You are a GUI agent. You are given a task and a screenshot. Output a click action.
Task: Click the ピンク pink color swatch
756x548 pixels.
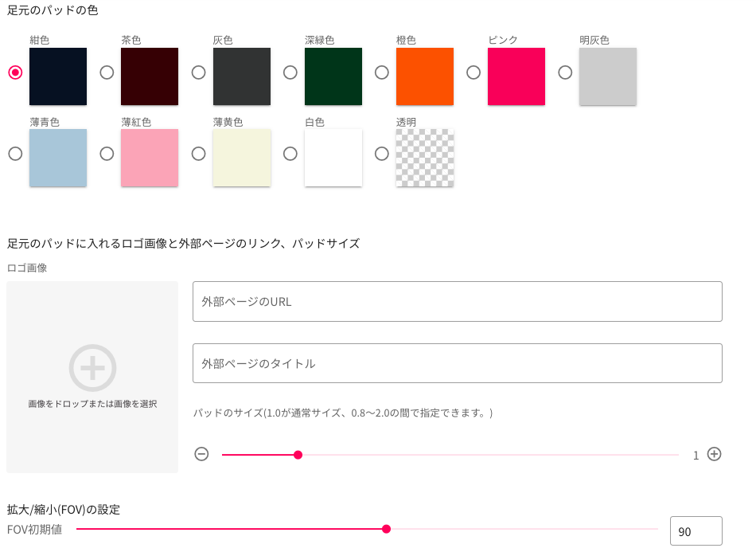click(516, 76)
